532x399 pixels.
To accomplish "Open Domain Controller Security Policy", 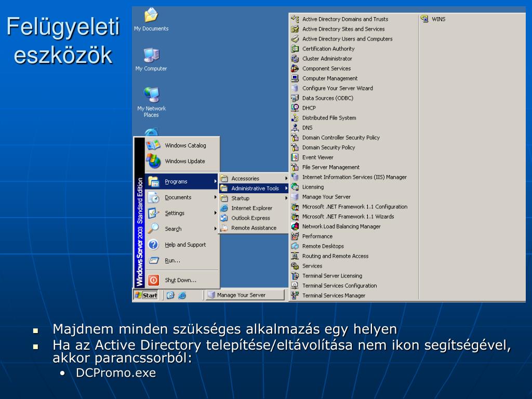I will (x=354, y=137).
